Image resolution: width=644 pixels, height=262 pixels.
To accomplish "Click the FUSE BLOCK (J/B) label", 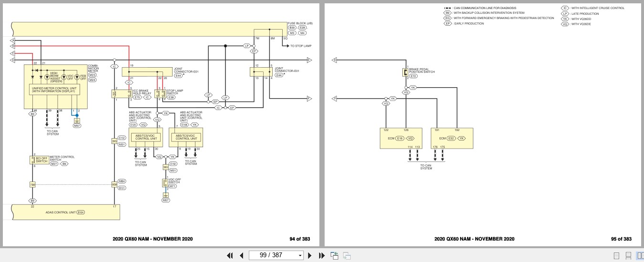I will point(300,23).
